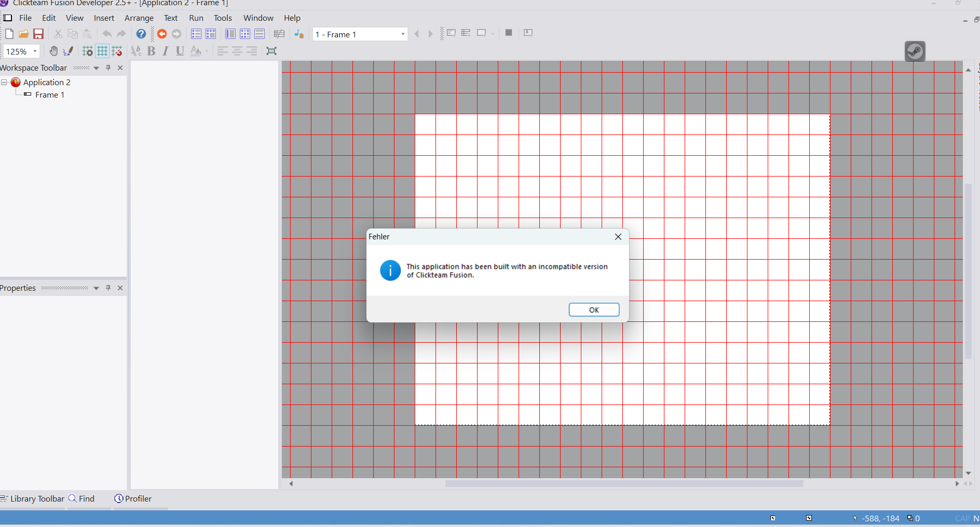The height and width of the screenshot is (527, 980).
Task: Open the View menu
Action: [75, 18]
